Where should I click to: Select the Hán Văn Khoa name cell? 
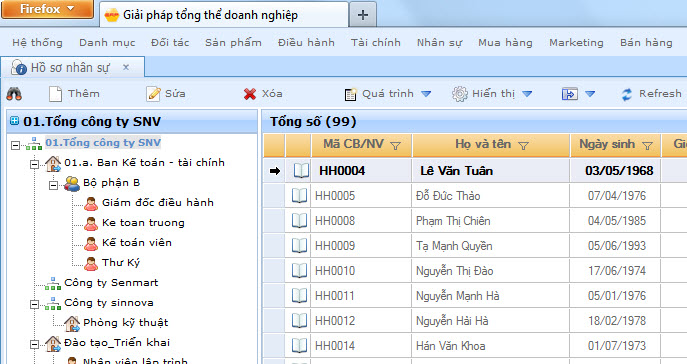(491, 346)
